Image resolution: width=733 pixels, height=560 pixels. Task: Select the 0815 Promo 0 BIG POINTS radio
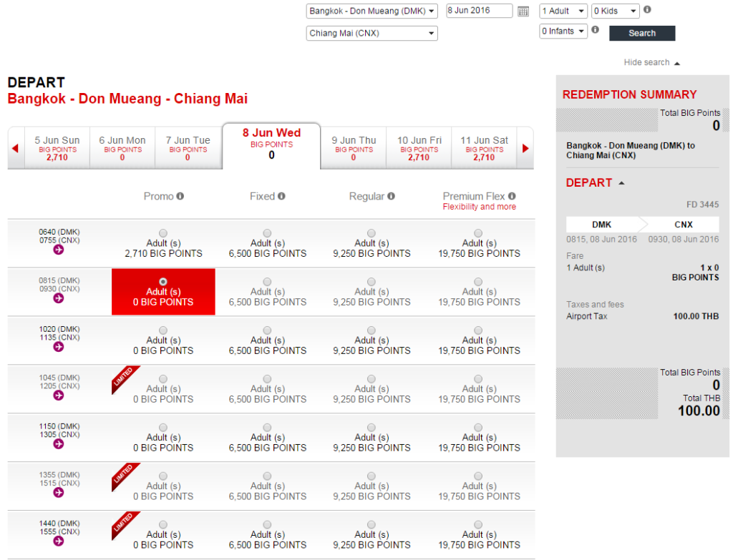(163, 282)
